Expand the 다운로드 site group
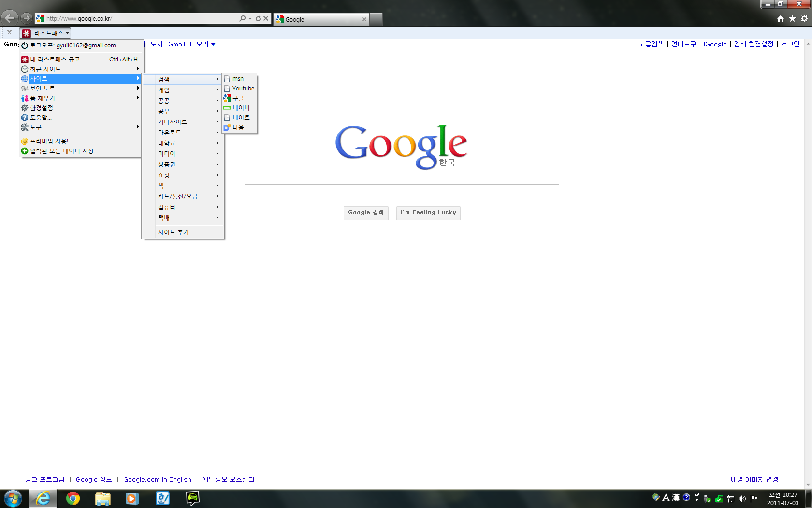Image resolution: width=812 pixels, height=508 pixels. [183, 132]
